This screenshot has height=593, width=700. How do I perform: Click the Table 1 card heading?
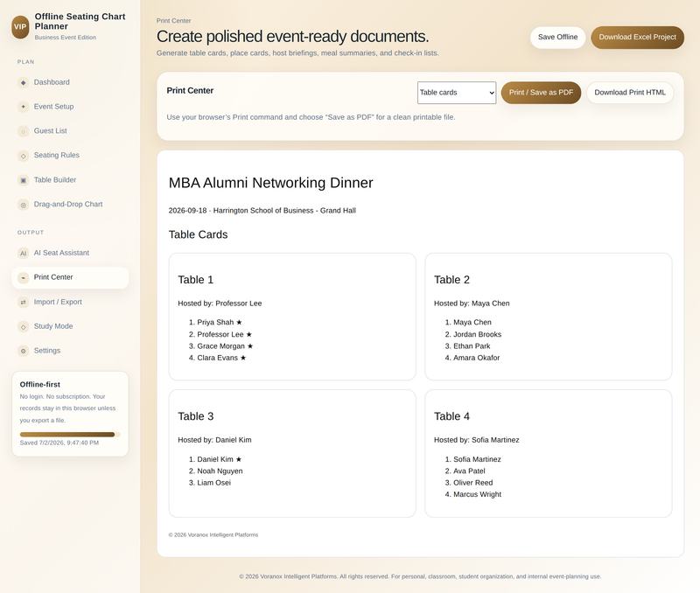pyautogui.click(x=195, y=280)
